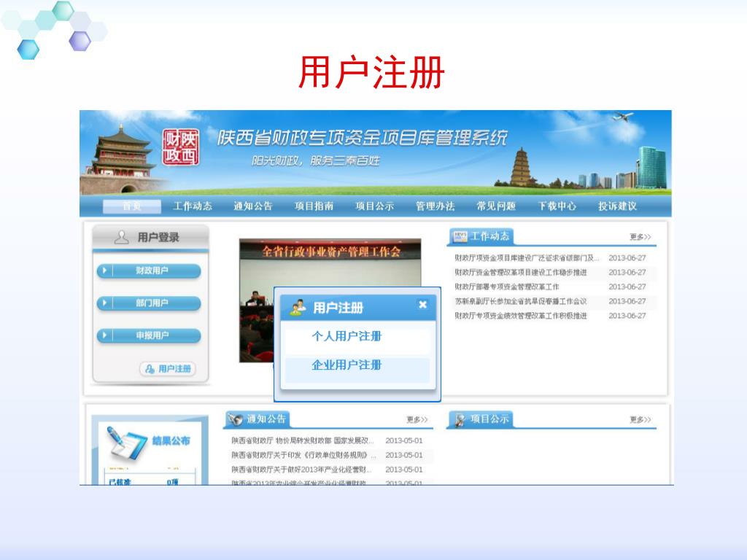The width and height of the screenshot is (747, 560).
Task: Open 项目公示 in the navigation bar
Action: coord(375,206)
